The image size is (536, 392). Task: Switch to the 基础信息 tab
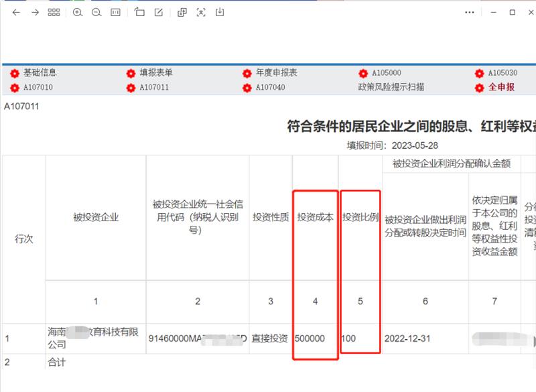pos(40,73)
